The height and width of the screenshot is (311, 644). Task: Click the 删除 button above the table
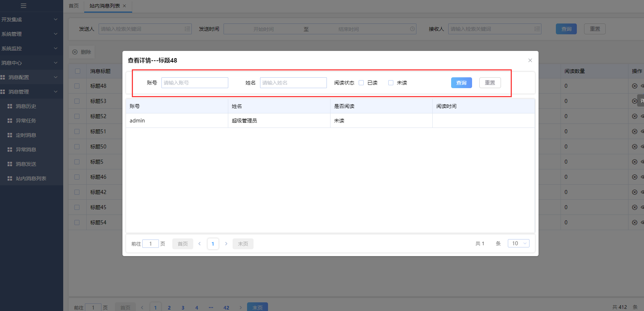[x=82, y=52]
